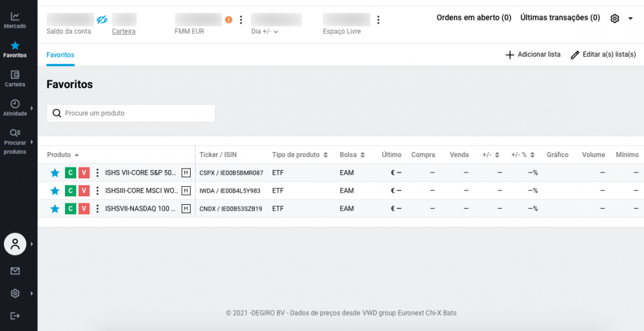Open the three-dot menu for IWDA row
644x331 pixels.
tap(97, 191)
